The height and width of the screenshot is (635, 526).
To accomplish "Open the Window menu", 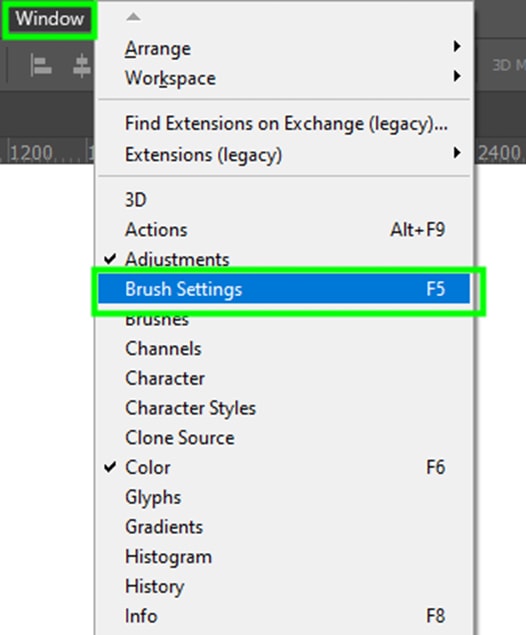I will coord(49,19).
